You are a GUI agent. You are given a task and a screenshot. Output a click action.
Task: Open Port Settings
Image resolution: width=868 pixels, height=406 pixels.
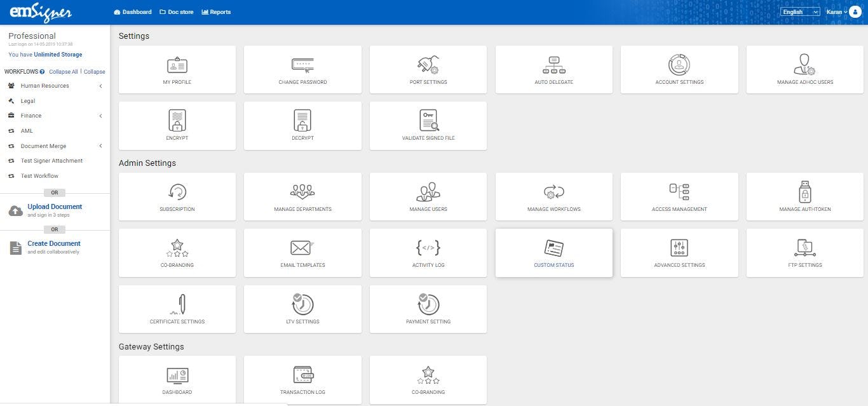click(x=428, y=69)
